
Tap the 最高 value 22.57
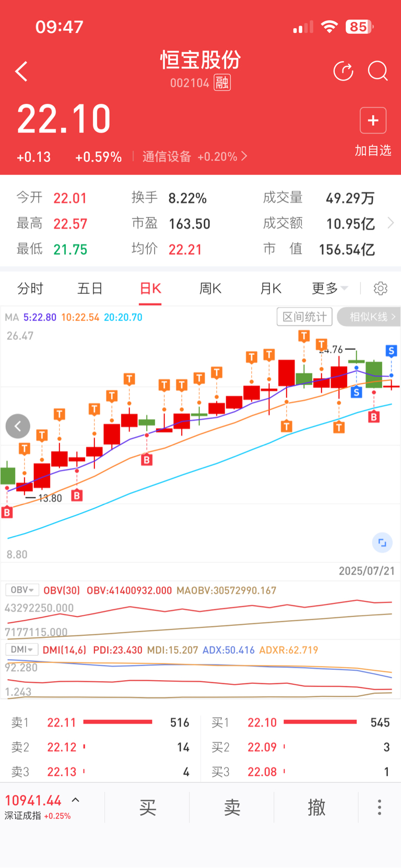70,224
